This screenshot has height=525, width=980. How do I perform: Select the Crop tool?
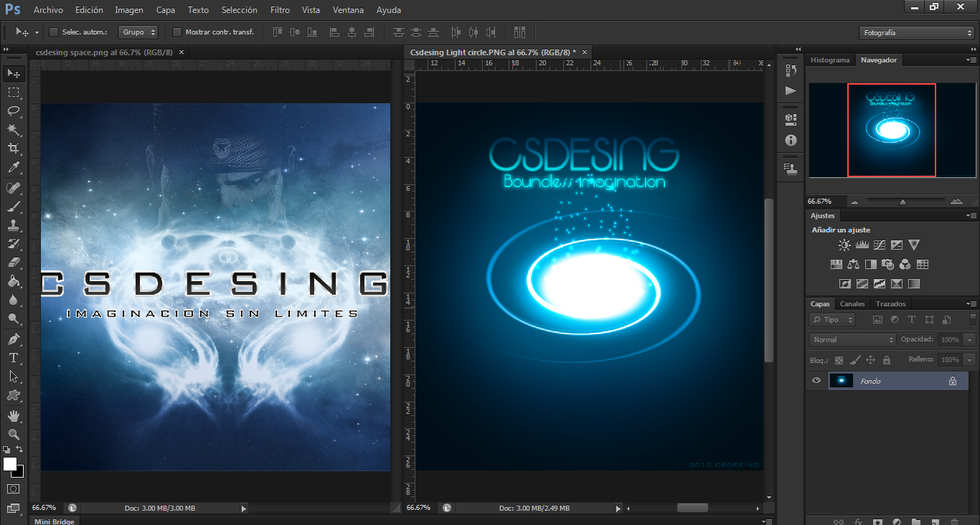click(x=14, y=148)
